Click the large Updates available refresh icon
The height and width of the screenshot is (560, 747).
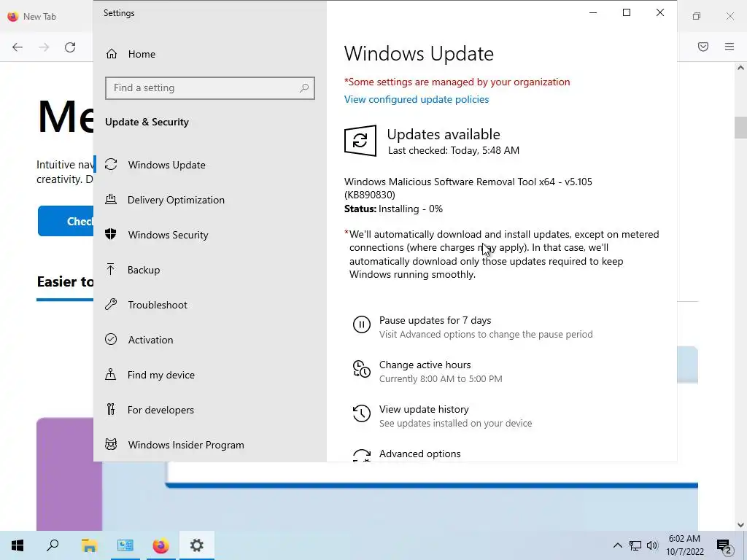(360, 141)
